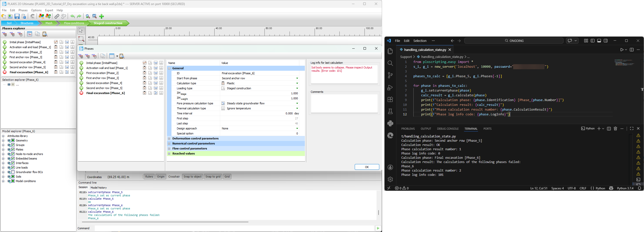Open Source Control in VS Code activity bar

click(390, 75)
